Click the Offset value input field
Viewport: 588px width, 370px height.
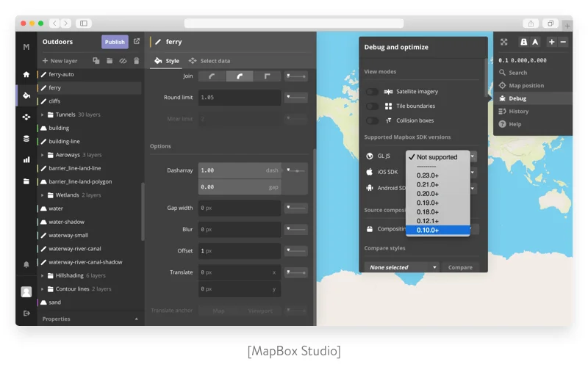click(x=239, y=250)
